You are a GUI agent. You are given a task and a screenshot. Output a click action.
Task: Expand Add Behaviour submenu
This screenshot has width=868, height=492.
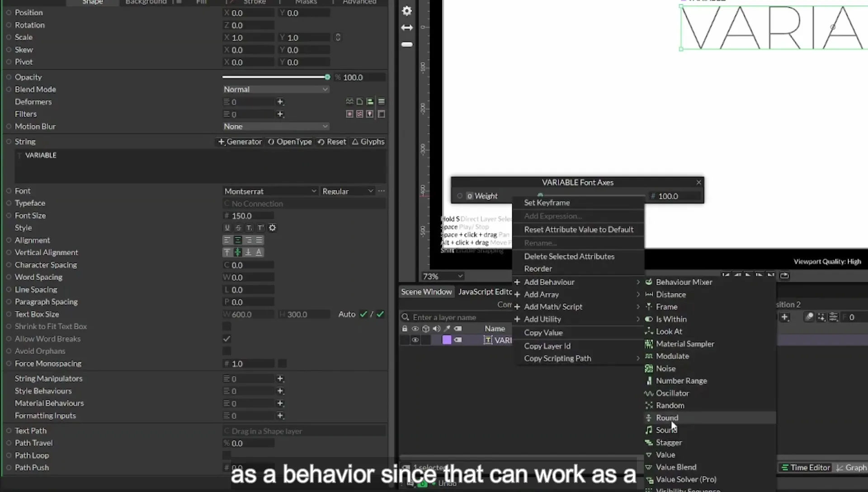(x=578, y=282)
